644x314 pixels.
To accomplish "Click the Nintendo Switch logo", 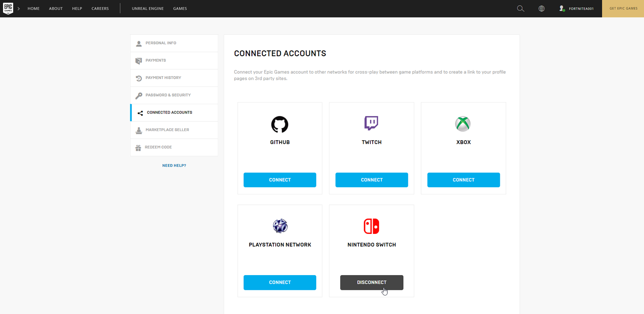I will click(372, 226).
